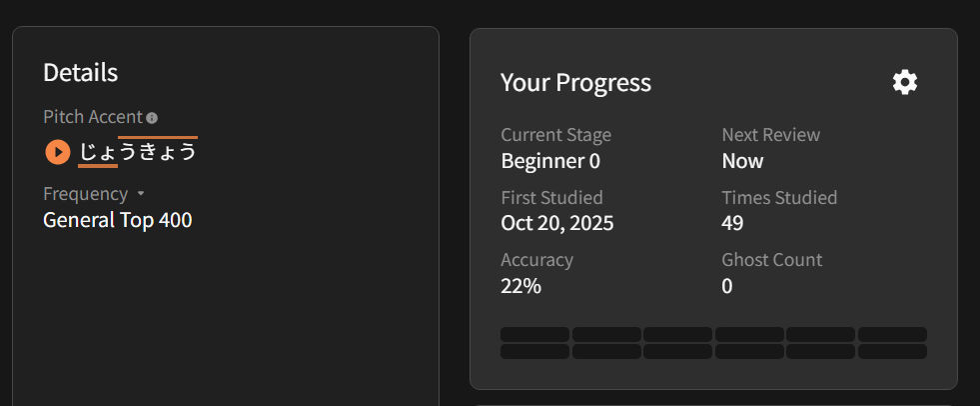Click the Pitch Accent label
Image resolution: width=980 pixels, height=406 pixels.
pyautogui.click(x=93, y=117)
